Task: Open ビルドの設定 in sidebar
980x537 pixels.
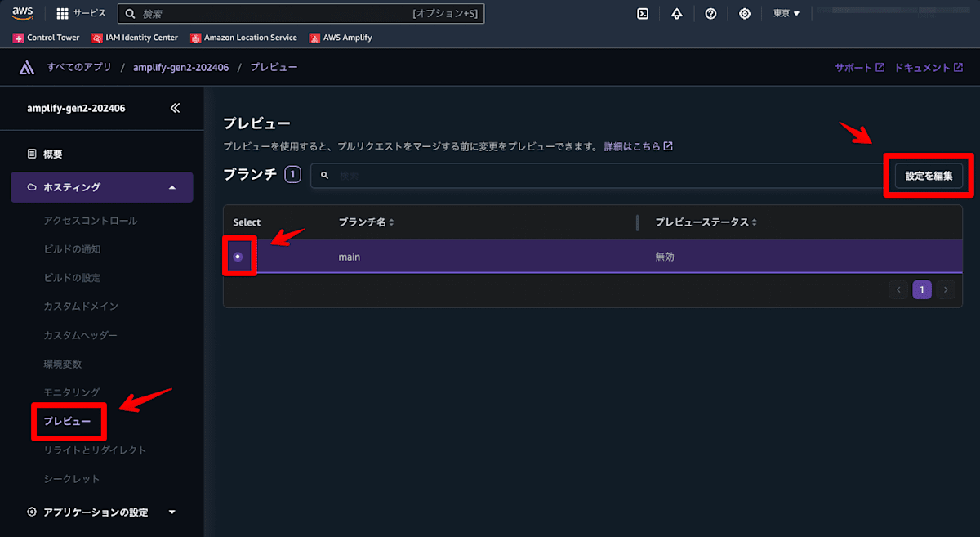Action: point(72,278)
